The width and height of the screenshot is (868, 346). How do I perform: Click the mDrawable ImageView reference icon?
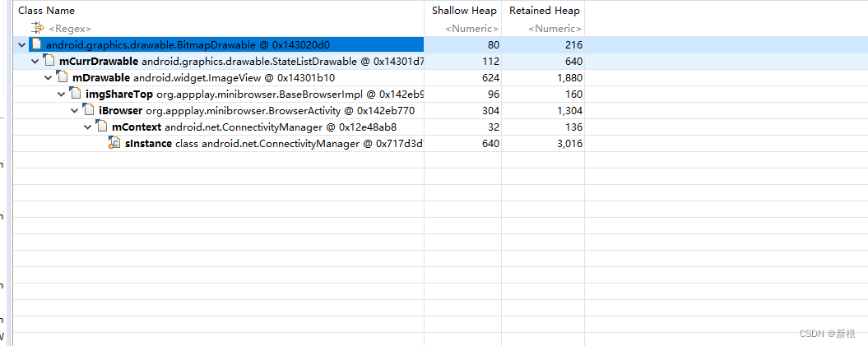(x=62, y=77)
